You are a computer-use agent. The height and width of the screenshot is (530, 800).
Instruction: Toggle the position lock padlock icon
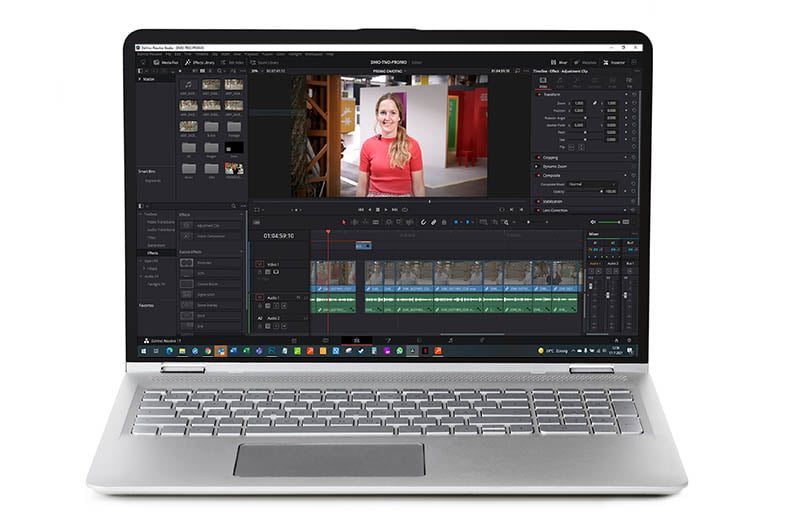(444, 222)
